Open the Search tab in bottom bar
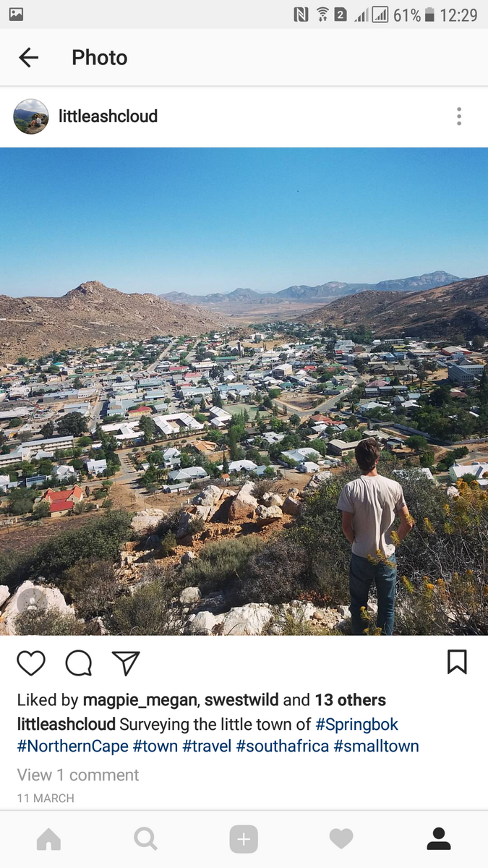 tap(146, 839)
